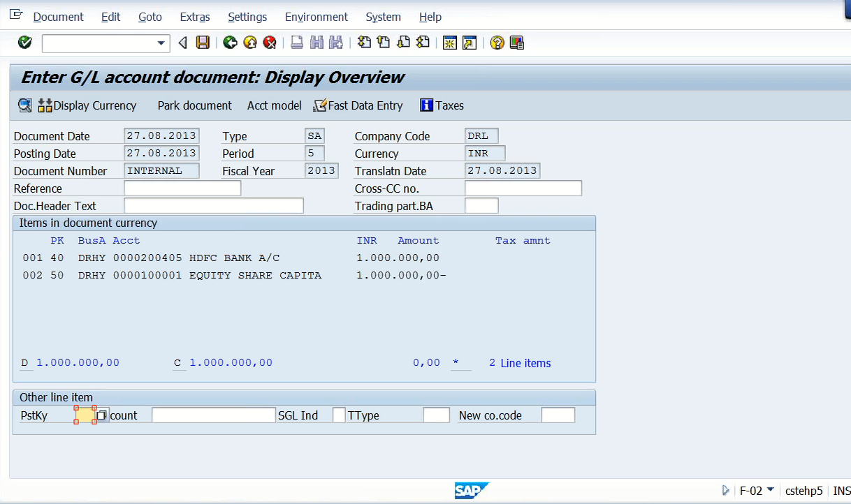Viewport: 851px width, 504px height.
Task: Click the Document Date field 27.08.2013
Action: pyautogui.click(x=161, y=136)
